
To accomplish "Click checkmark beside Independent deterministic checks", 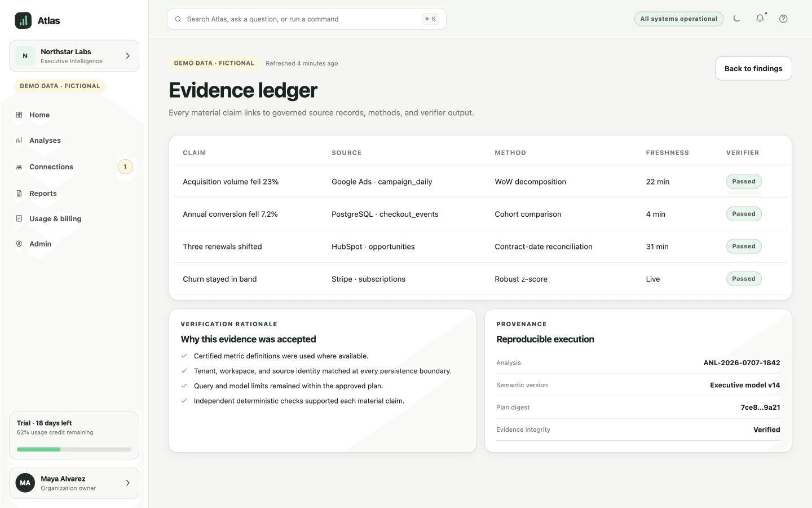I will coord(184,401).
